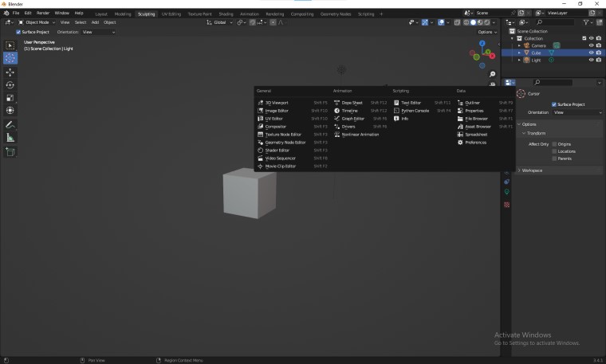Viewport: 606px width, 364px height.
Task: Select the Annotate tool
Action: (x=10, y=125)
